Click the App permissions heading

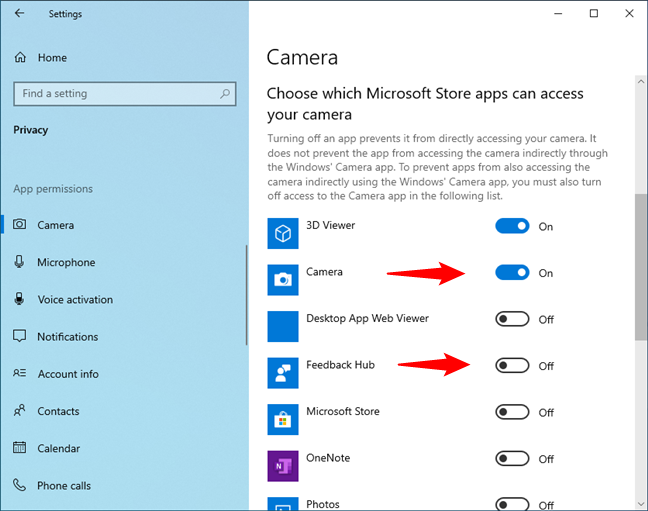tap(53, 189)
